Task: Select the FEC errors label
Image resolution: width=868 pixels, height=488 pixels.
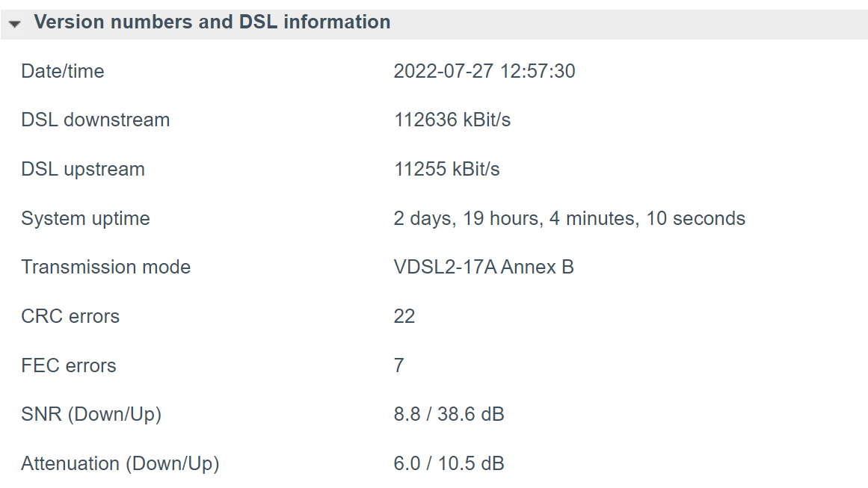Action: [x=69, y=366]
